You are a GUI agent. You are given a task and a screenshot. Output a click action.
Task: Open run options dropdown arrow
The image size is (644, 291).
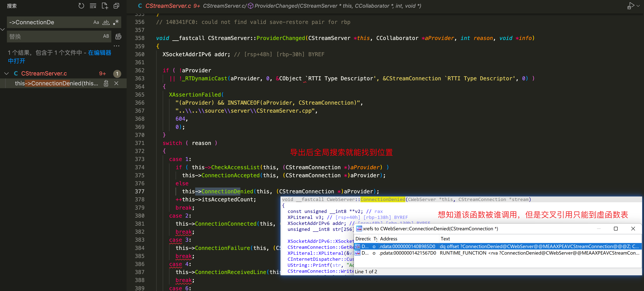(638, 6)
